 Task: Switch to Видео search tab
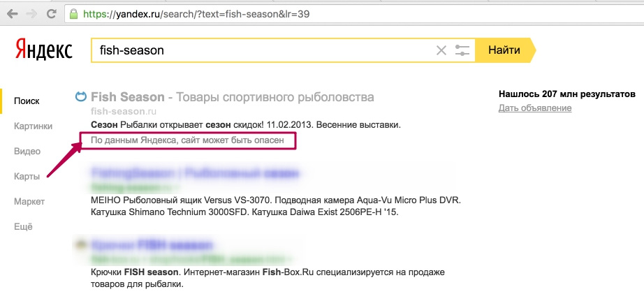tap(27, 151)
